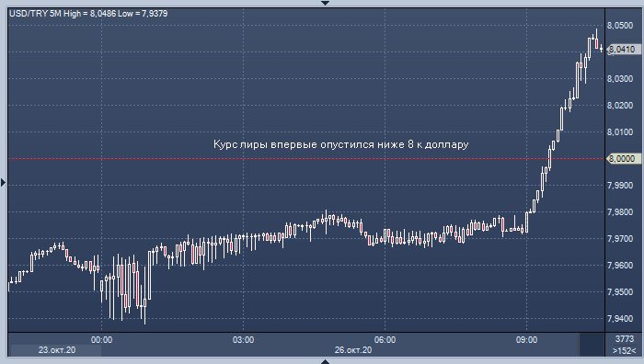Click the 03:00 time axis label
This screenshot has height=364, width=644.
click(243, 340)
